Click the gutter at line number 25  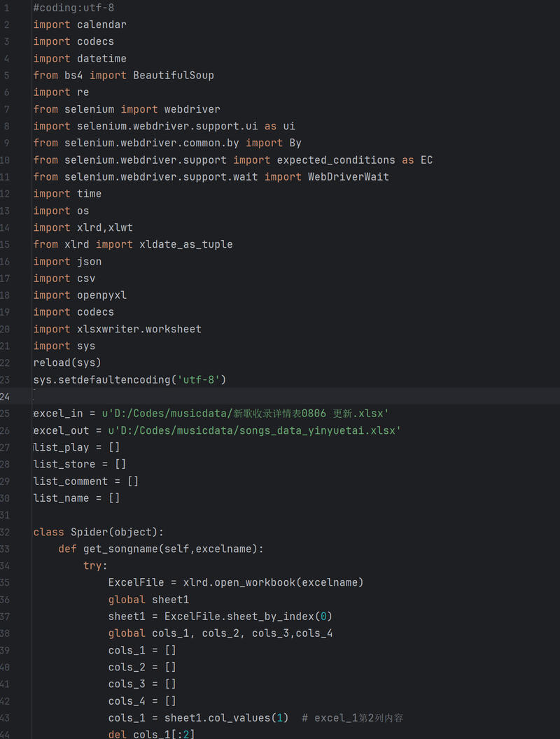[5, 414]
